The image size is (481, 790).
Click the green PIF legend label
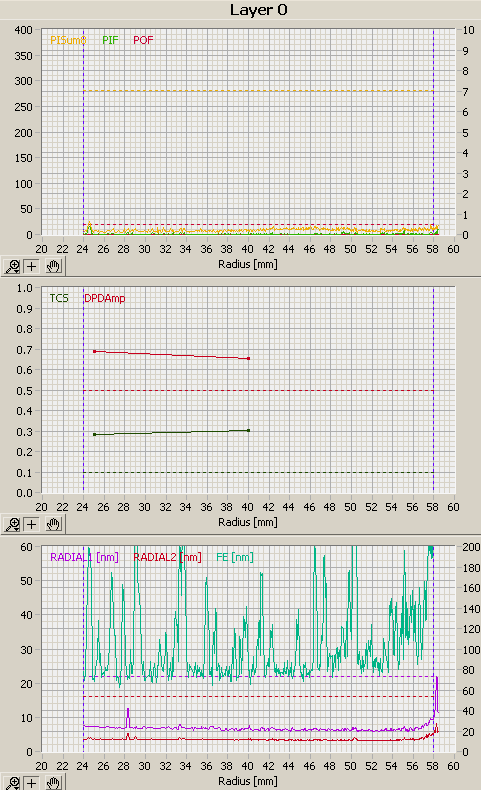[110, 40]
